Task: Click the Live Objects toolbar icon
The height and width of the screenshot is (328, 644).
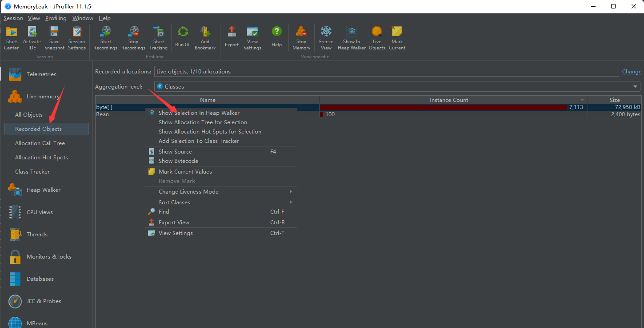Action: click(377, 32)
